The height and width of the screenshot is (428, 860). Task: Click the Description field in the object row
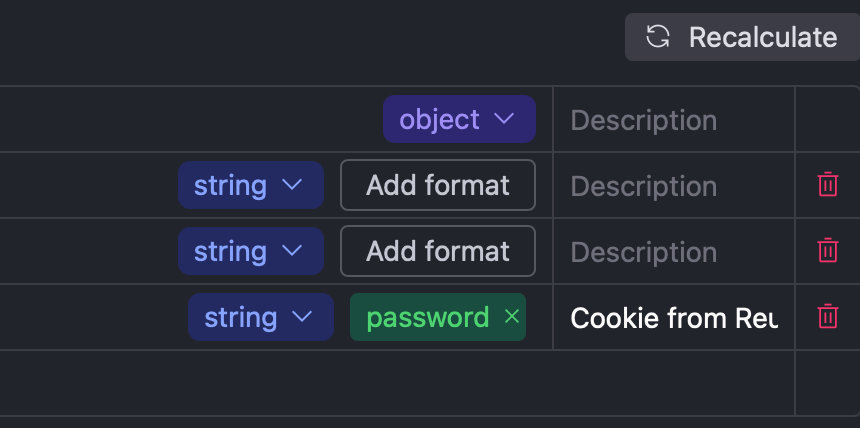coord(672,120)
